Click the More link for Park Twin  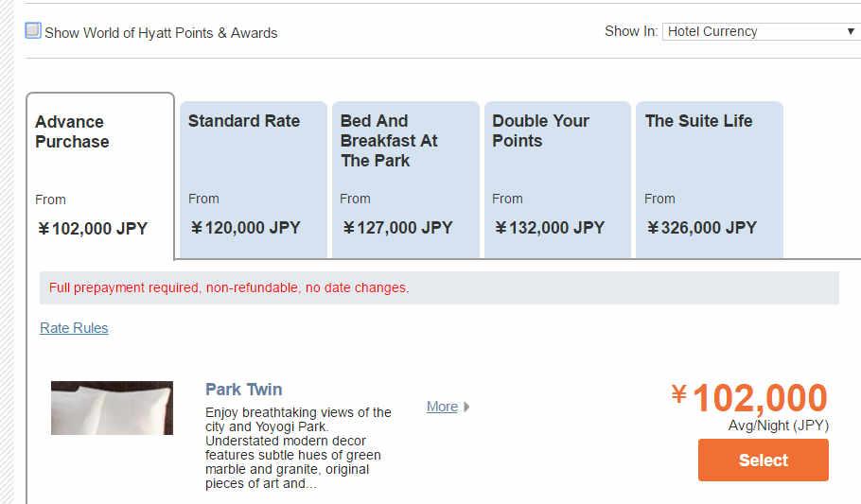point(442,407)
